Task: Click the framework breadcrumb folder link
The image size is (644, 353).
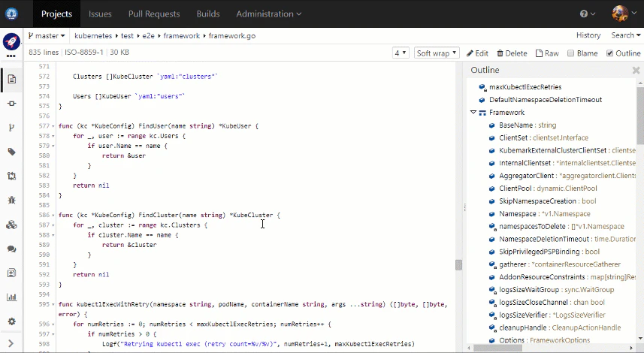Action: (182, 36)
